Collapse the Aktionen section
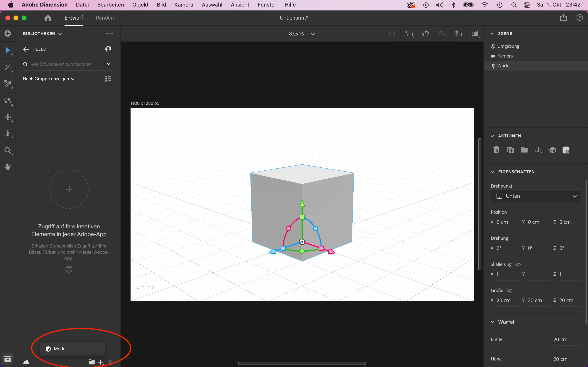The height and width of the screenshot is (367, 588). tap(492, 136)
